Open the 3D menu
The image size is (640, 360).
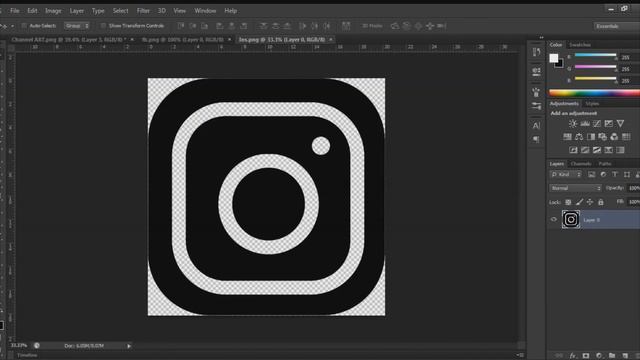(x=162, y=11)
